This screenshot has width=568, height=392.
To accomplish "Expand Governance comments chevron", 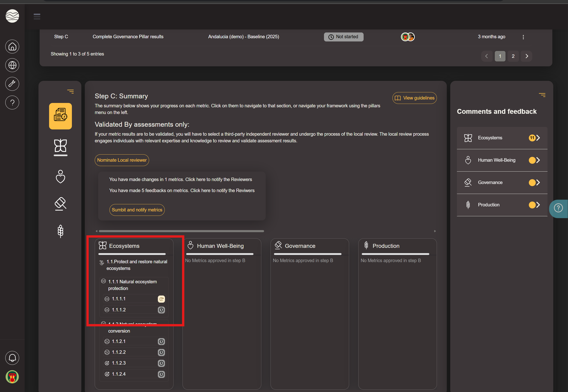I will click(x=538, y=182).
